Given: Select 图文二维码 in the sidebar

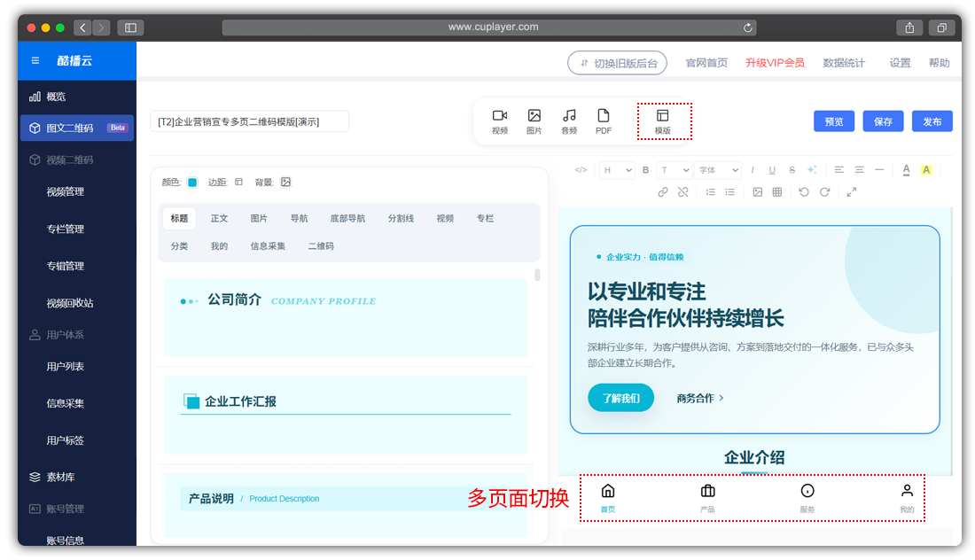Looking at the screenshot, I should [x=77, y=128].
